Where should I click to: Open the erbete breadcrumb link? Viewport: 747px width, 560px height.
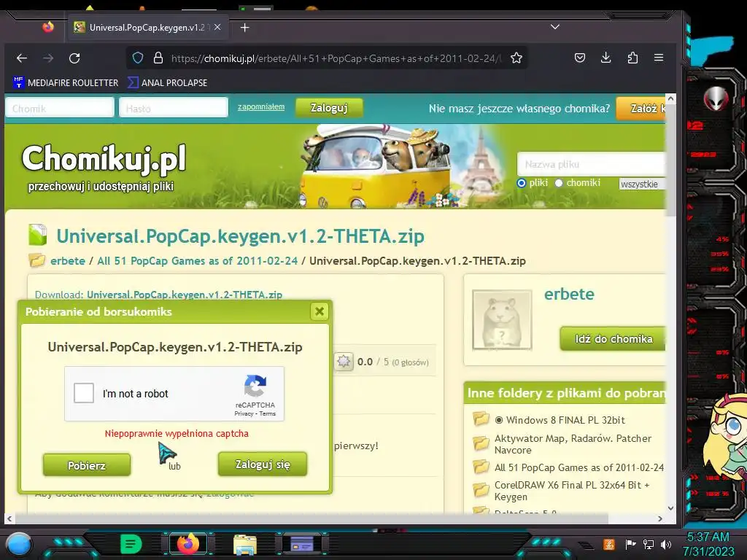click(68, 261)
